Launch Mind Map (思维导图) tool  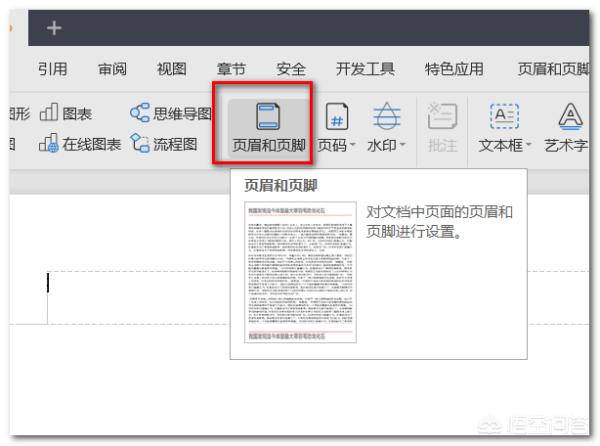tap(170, 113)
